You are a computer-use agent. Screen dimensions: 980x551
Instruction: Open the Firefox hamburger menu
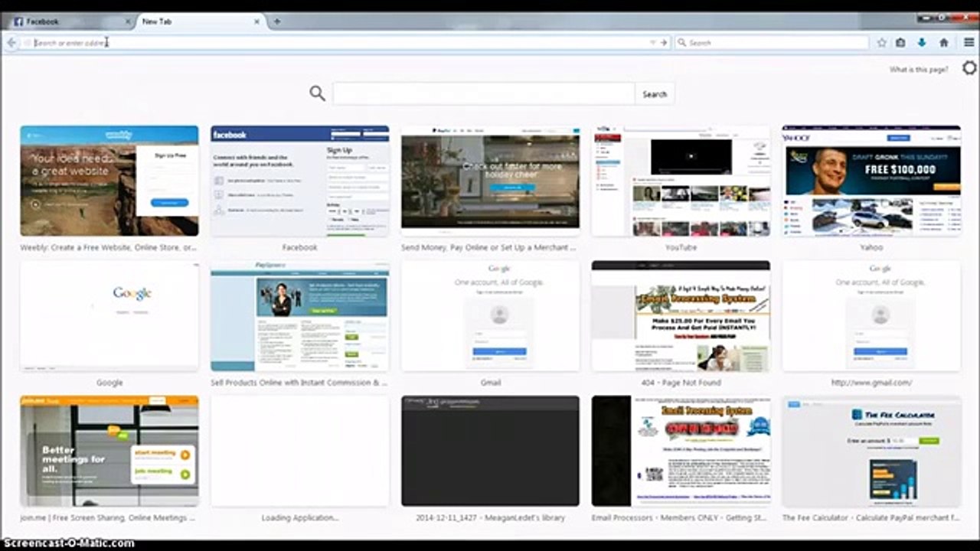pyautogui.click(x=969, y=43)
